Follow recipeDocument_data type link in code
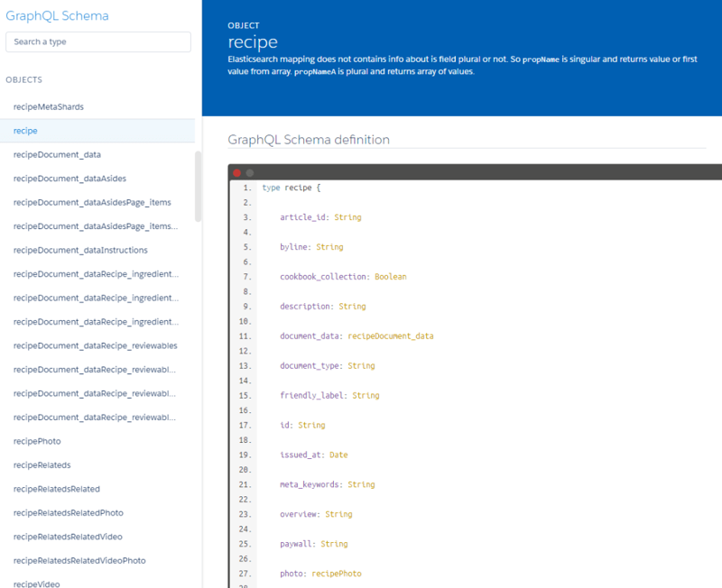The image size is (722, 588). click(391, 335)
